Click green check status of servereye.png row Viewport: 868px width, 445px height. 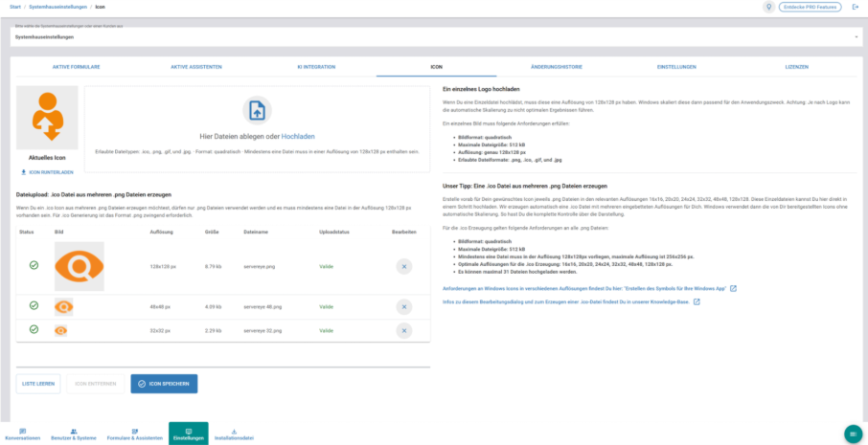coord(34,265)
